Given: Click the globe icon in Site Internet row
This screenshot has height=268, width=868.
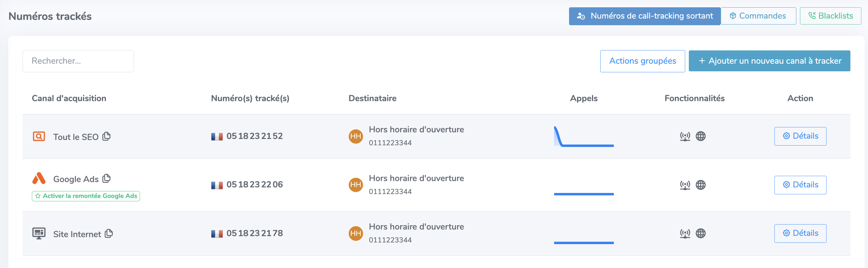Looking at the screenshot, I should (x=700, y=233).
